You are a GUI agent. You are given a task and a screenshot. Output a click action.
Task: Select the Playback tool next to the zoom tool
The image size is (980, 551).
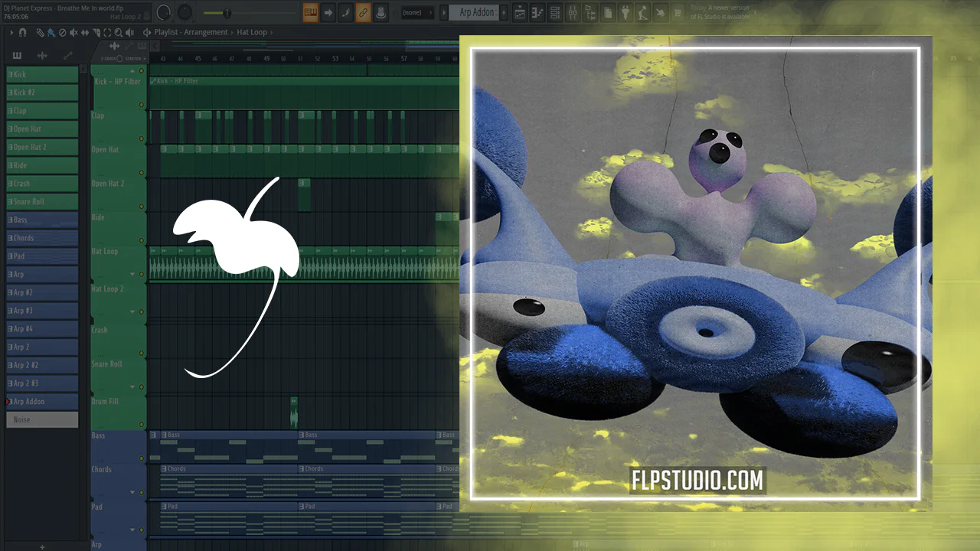(x=129, y=32)
